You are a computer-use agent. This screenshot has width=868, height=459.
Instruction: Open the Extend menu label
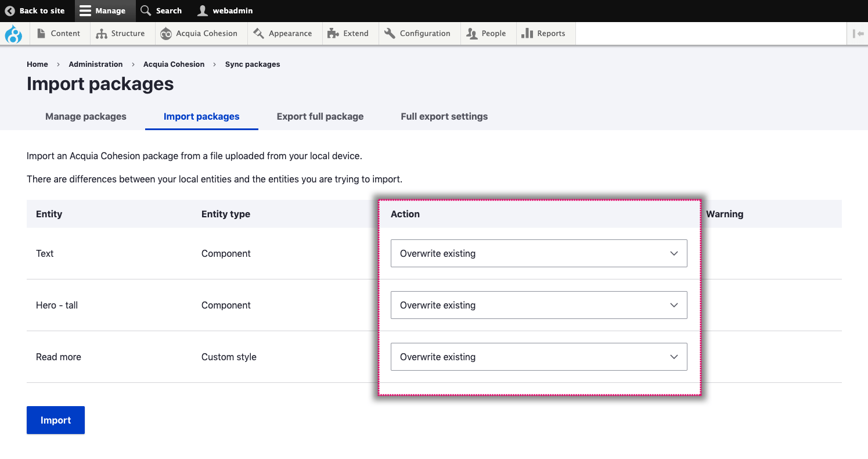click(x=356, y=34)
